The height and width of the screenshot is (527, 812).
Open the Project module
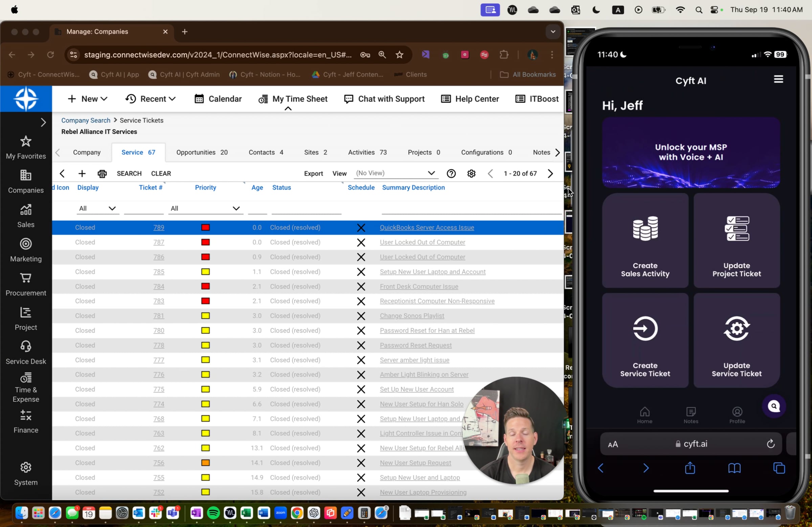[26, 319]
